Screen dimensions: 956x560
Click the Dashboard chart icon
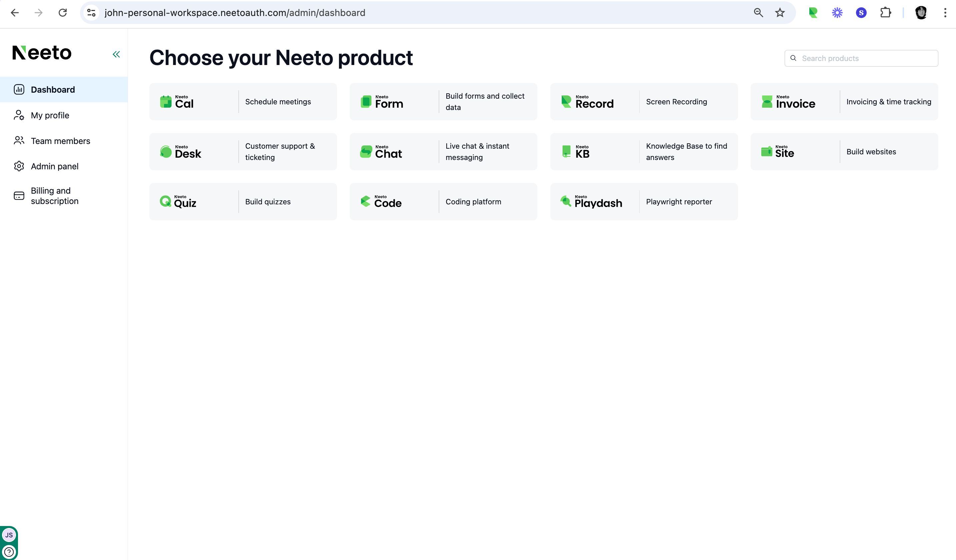click(x=19, y=90)
